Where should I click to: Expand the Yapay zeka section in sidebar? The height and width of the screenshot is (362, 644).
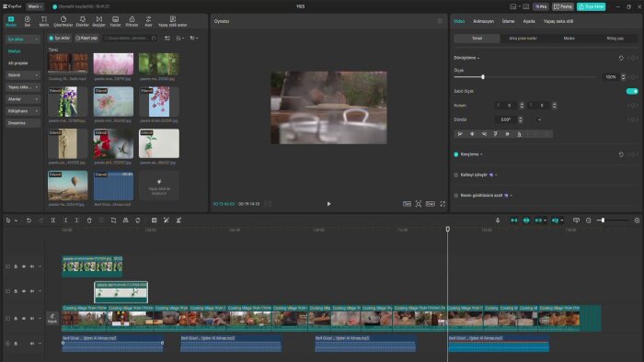[x=23, y=87]
